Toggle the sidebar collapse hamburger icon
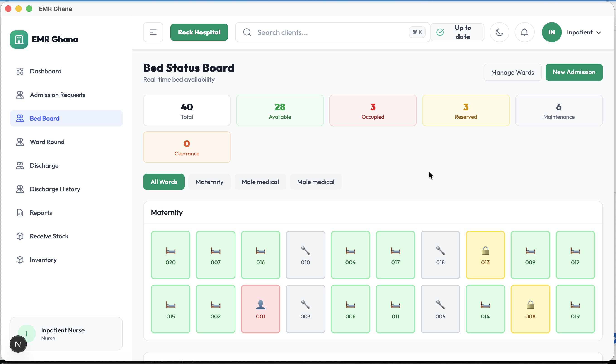The width and height of the screenshot is (616, 364). [153, 32]
